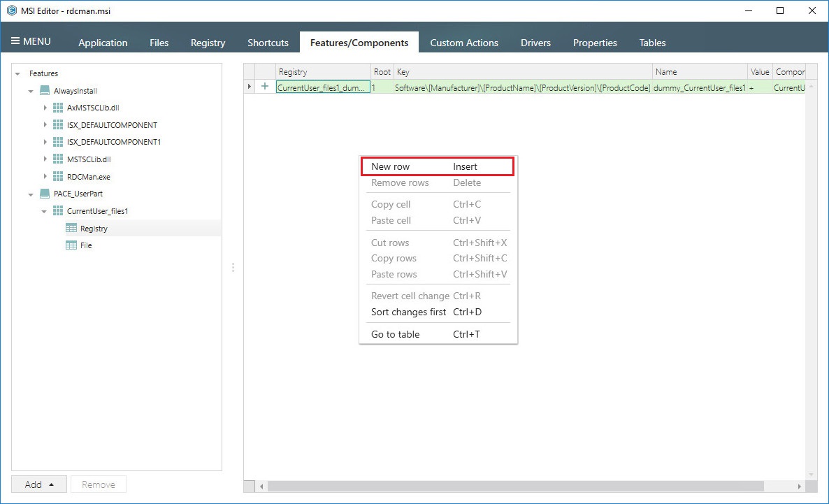Screen dimensions: 829x504
Task: Click the plus icon in the registry row
Action: [265, 86]
